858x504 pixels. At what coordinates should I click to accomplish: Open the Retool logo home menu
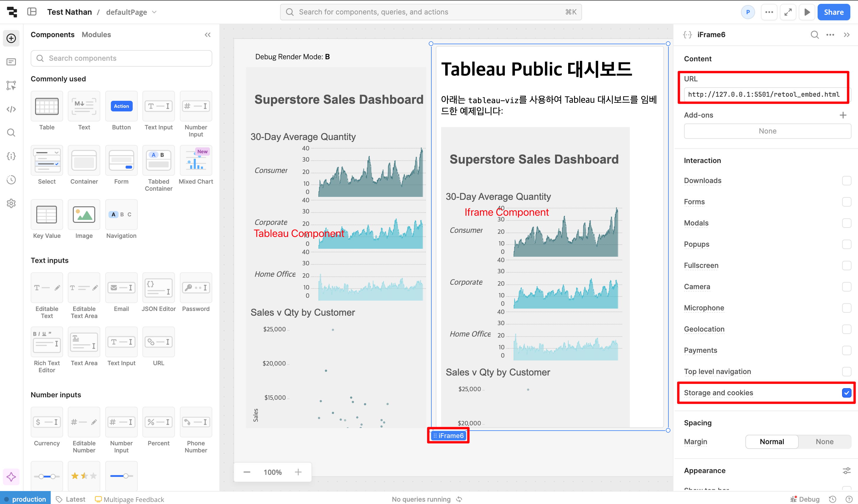pyautogui.click(x=12, y=12)
